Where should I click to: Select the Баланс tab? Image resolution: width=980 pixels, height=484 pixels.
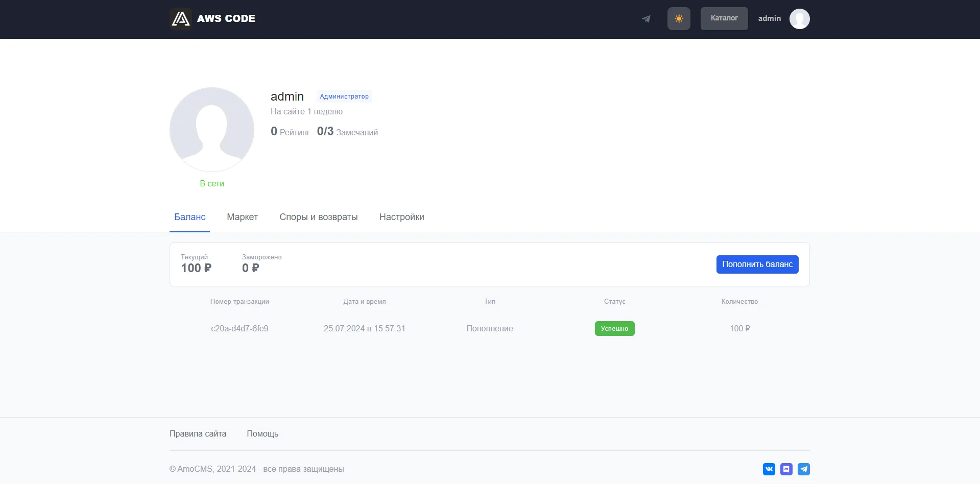(190, 217)
